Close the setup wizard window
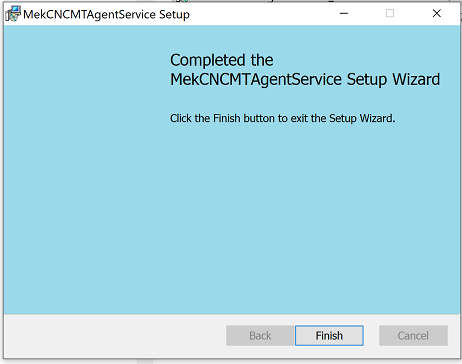462x364 pixels. [436, 14]
